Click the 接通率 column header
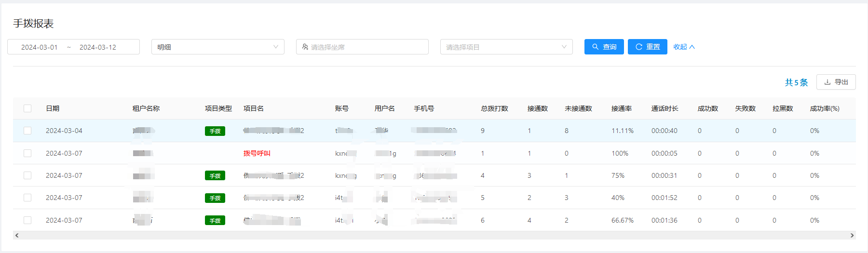868x253 pixels. pos(621,108)
